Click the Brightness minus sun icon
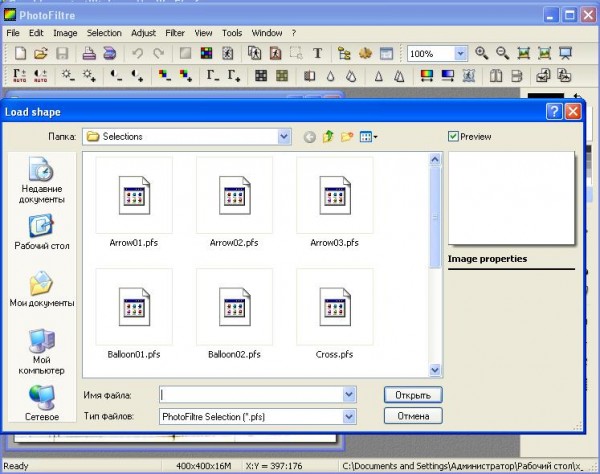The image size is (600, 474). tap(68, 75)
